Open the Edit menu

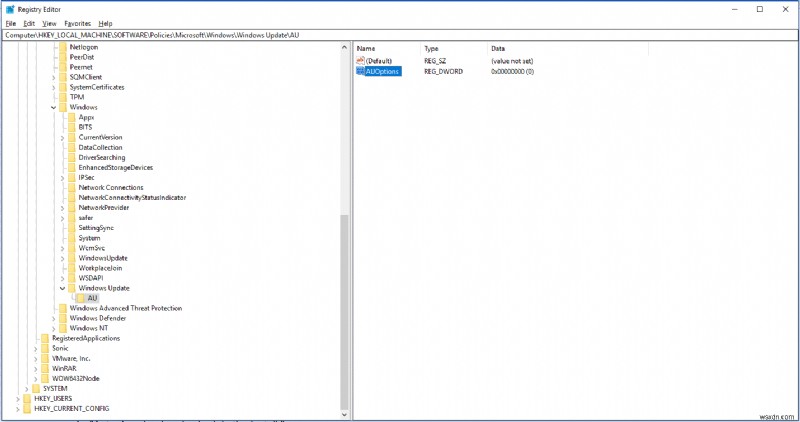pos(29,23)
